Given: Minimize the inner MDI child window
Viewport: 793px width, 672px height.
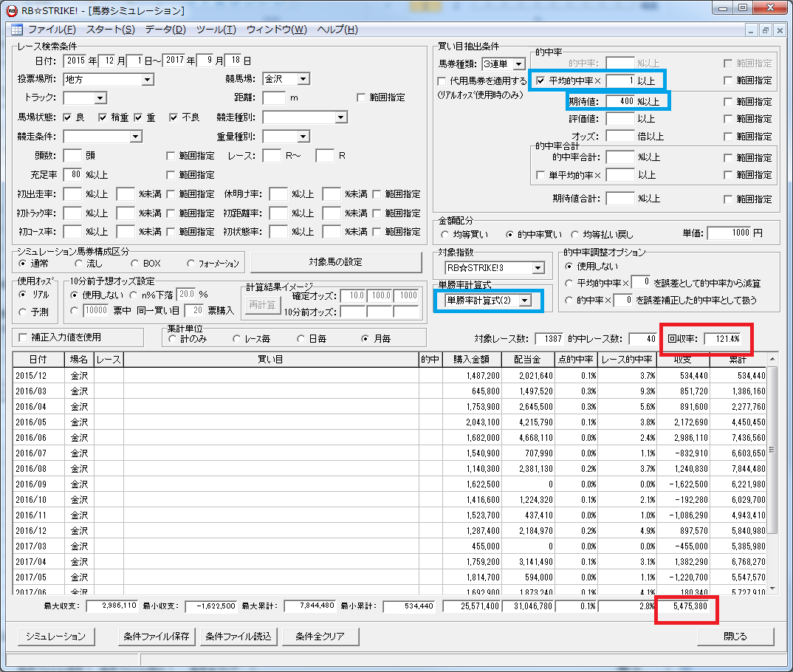Looking at the screenshot, I should pos(751,30).
